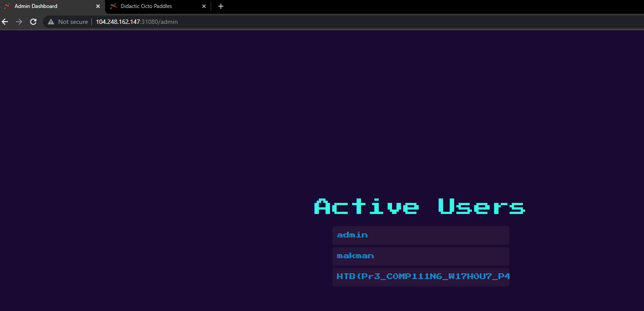644x311 pixels.
Task: Click the forward navigation arrow
Action: click(19, 22)
